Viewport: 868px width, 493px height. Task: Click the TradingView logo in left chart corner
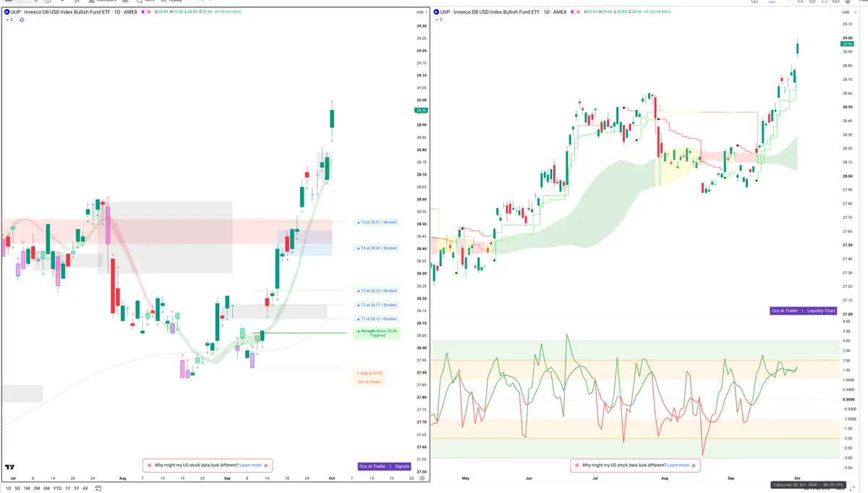coord(10,467)
